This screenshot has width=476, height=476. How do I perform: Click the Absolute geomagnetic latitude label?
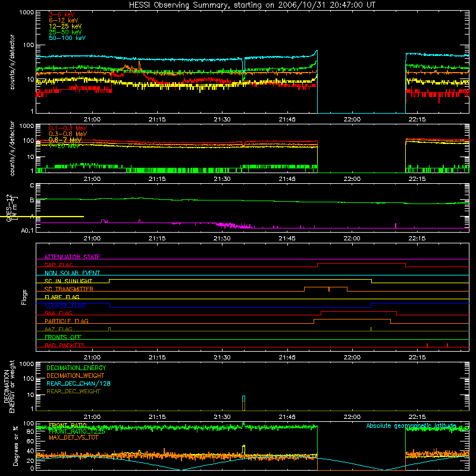pos(411,425)
